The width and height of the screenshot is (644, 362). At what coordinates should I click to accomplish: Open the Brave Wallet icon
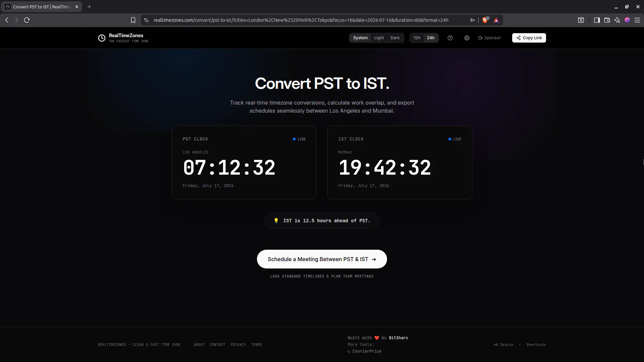(607, 20)
